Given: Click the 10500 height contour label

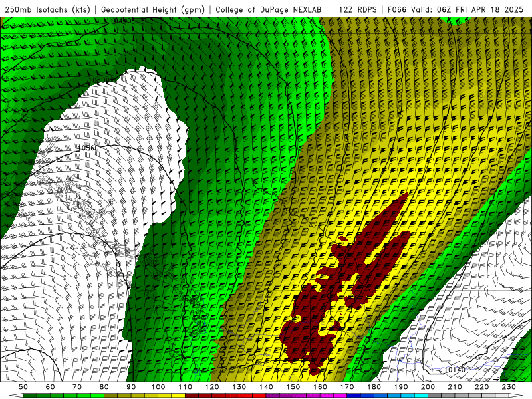Looking at the screenshot, I should (x=99, y=80).
